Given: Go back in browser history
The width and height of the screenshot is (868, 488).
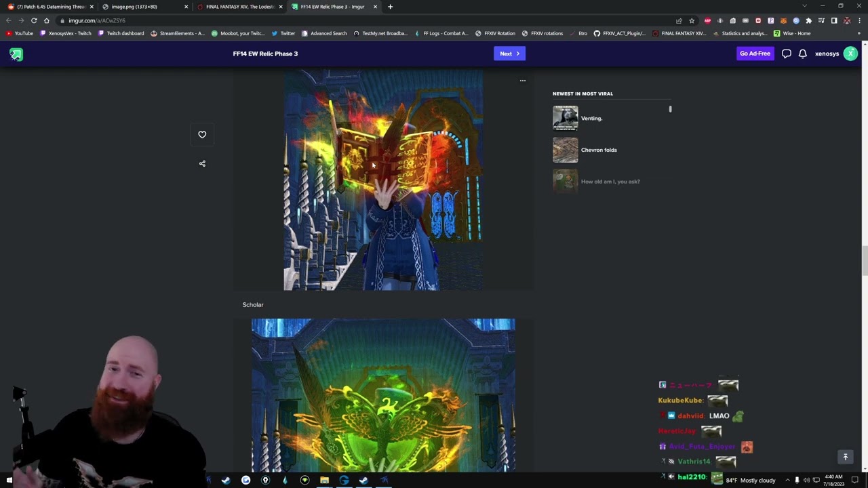Looking at the screenshot, I should tap(9, 20).
